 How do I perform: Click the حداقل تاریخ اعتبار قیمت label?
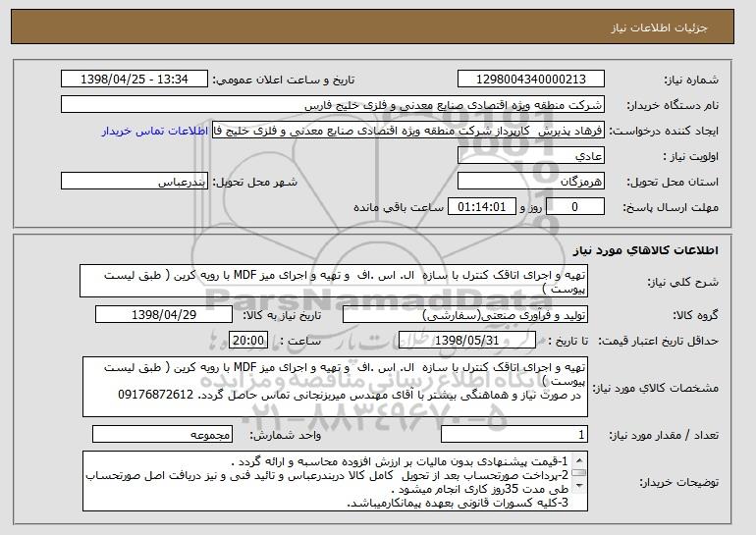tap(659, 341)
